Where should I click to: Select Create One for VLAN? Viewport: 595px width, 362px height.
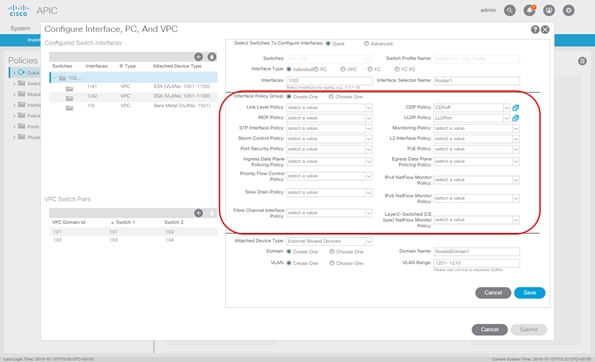tap(289, 263)
